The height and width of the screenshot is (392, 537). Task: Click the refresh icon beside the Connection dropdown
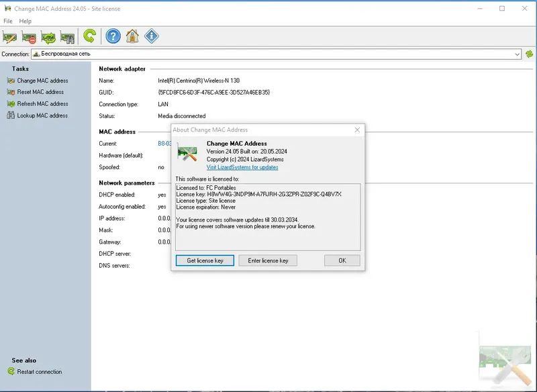530,54
